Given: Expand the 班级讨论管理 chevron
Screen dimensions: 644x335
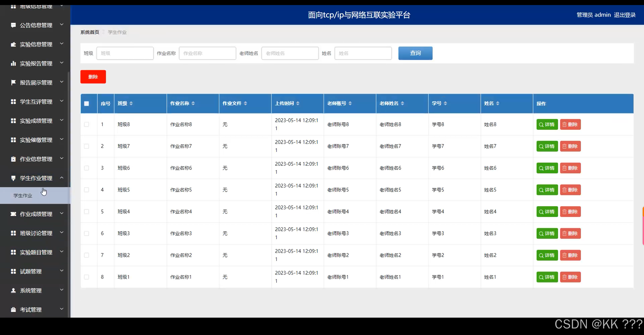Looking at the screenshot, I should point(62,233).
